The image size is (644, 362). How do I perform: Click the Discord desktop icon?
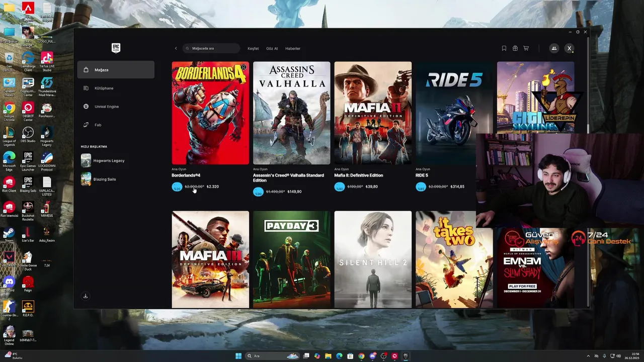[9, 284]
